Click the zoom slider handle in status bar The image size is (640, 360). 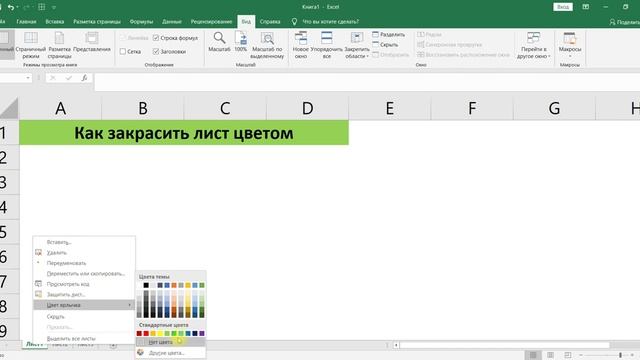620,355
